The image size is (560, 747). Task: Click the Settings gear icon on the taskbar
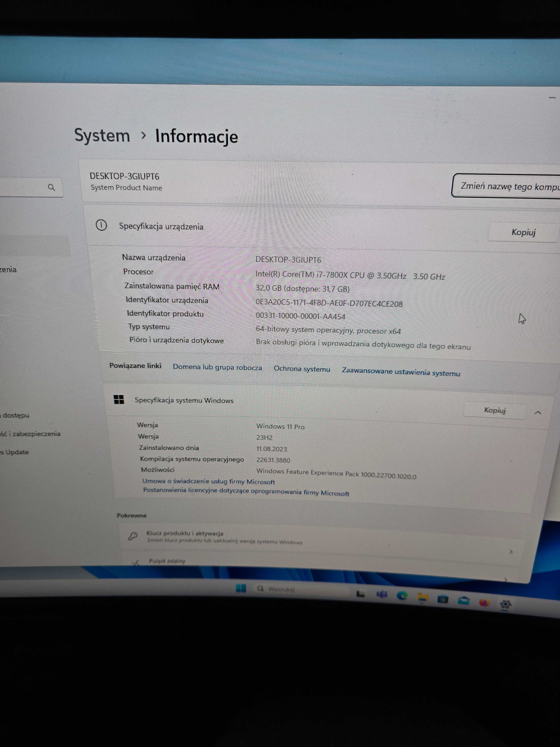505,604
